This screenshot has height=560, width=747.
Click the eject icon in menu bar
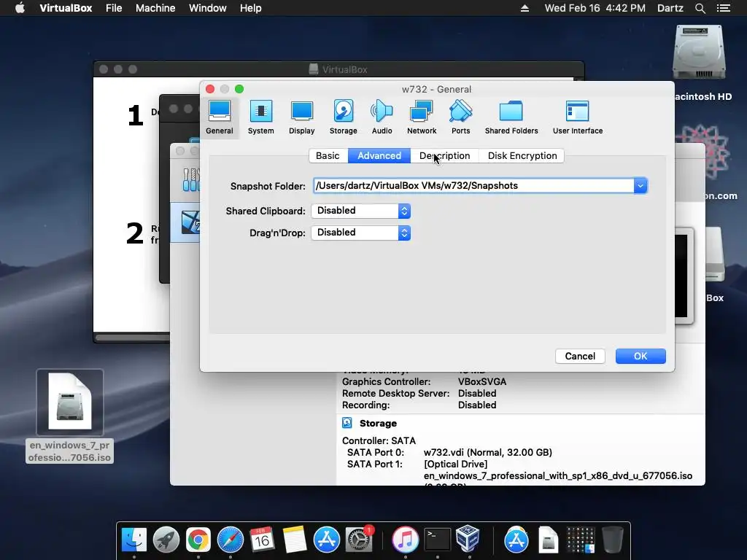525,8
